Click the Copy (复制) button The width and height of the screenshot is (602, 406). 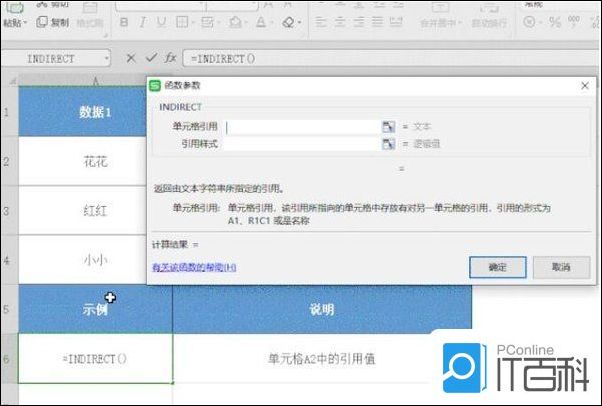tap(52, 22)
